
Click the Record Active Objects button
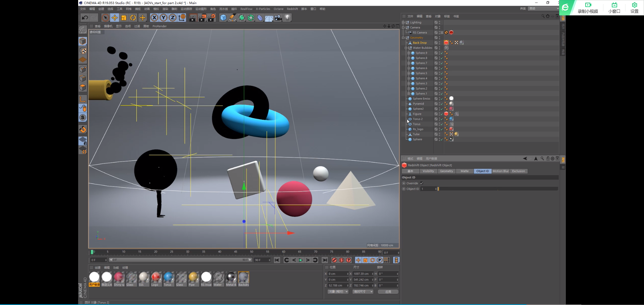(334, 260)
